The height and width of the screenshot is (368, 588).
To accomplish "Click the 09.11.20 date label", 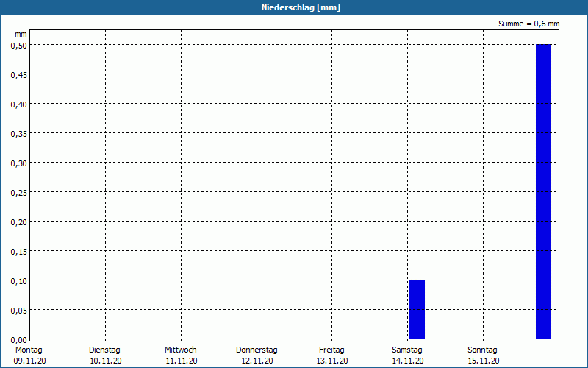I will 29,361.
